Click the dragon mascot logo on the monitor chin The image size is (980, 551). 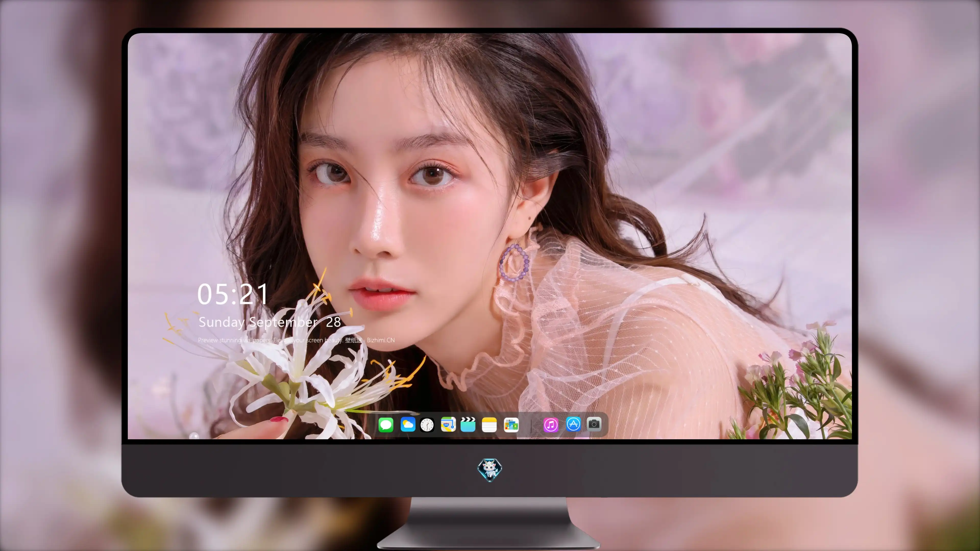(x=490, y=470)
